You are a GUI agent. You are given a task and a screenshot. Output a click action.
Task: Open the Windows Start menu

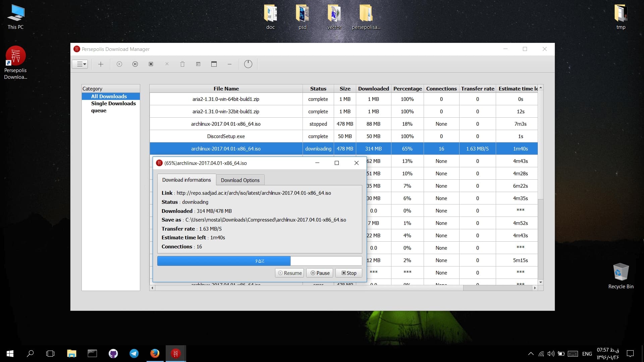tap(10, 354)
